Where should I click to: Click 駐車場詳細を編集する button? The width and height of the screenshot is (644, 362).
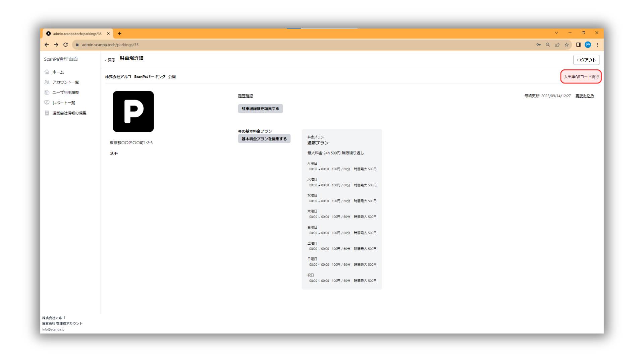260,109
